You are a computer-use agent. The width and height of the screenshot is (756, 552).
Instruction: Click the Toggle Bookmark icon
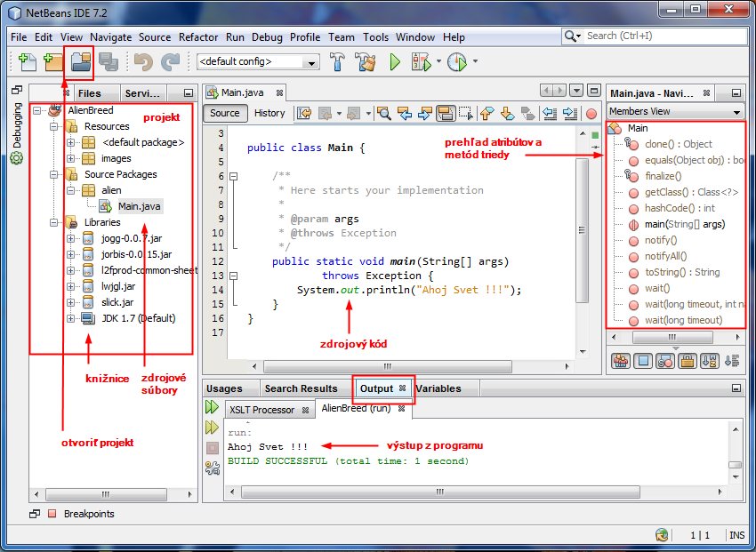pos(528,114)
